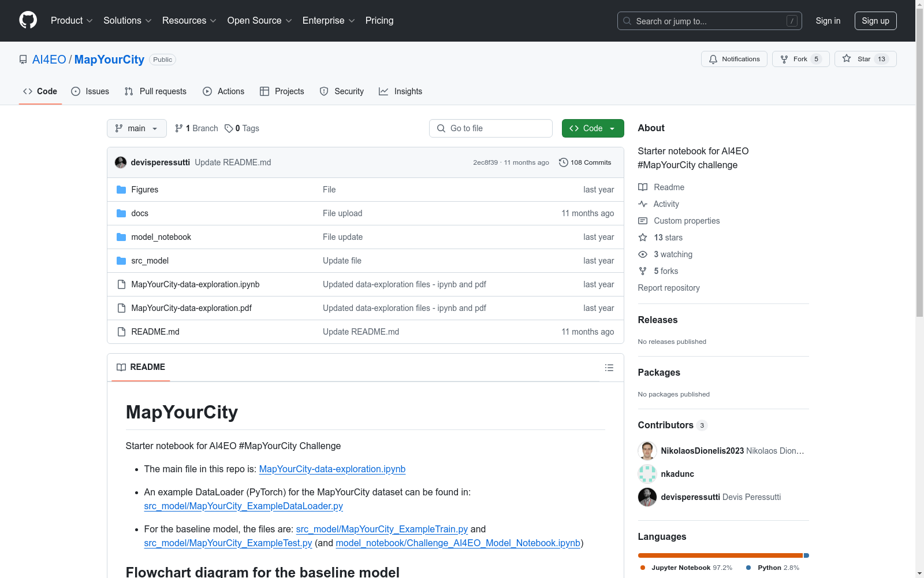Click the devisperessutti commit author avatar
Image resolution: width=924 pixels, height=578 pixels.
121,162
